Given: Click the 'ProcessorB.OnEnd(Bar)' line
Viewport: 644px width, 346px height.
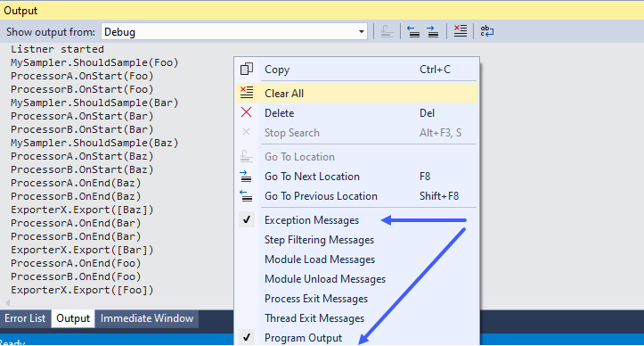Looking at the screenshot, I should click(76, 236).
